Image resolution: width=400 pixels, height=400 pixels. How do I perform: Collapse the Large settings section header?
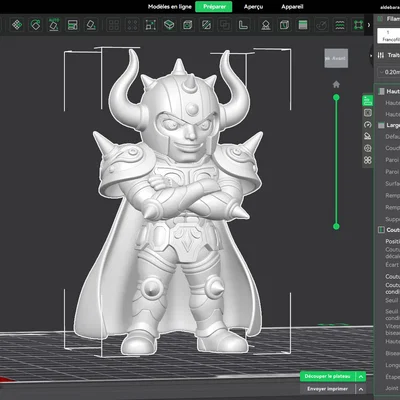click(x=388, y=125)
